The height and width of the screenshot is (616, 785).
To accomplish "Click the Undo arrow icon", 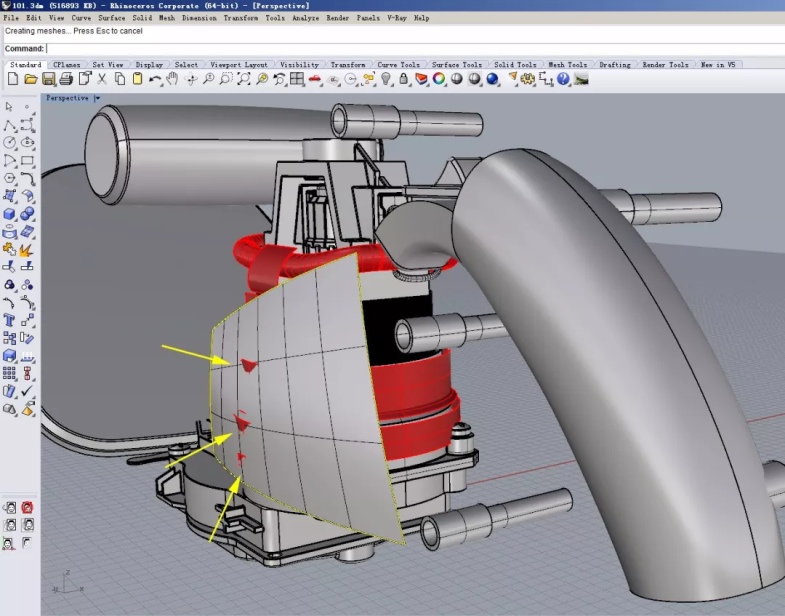I will pyautogui.click(x=154, y=79).
